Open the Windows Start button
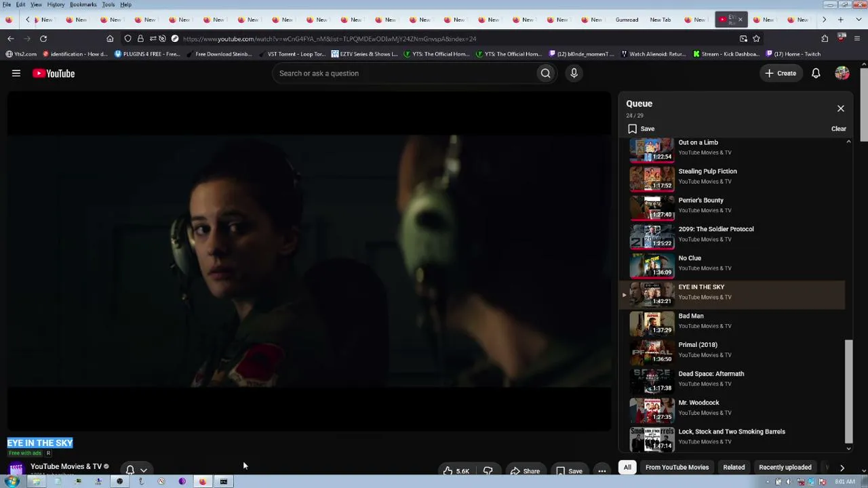This screenshot has height=488, width=868. click(x=12, y=482)
